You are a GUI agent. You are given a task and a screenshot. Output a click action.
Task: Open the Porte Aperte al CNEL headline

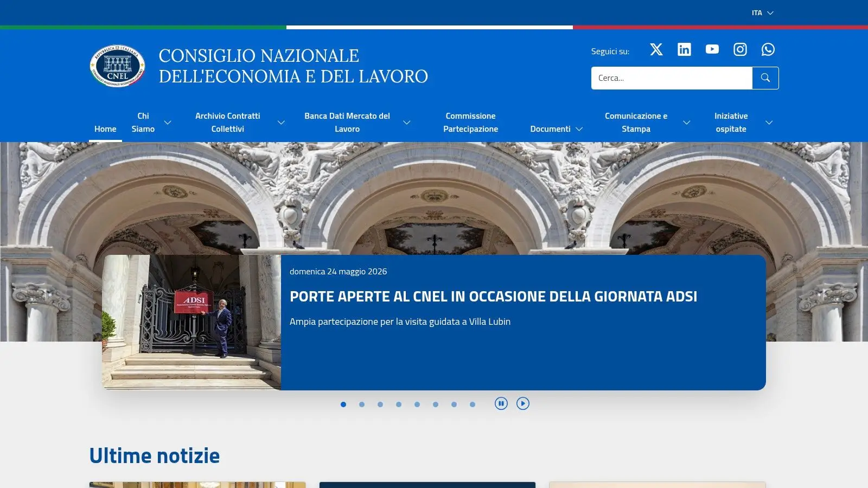493,297
